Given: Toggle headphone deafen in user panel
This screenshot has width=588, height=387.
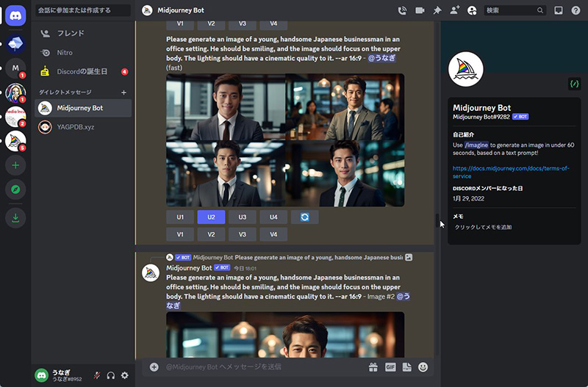Looking at the screenshot, I should (x=111, y=375).
